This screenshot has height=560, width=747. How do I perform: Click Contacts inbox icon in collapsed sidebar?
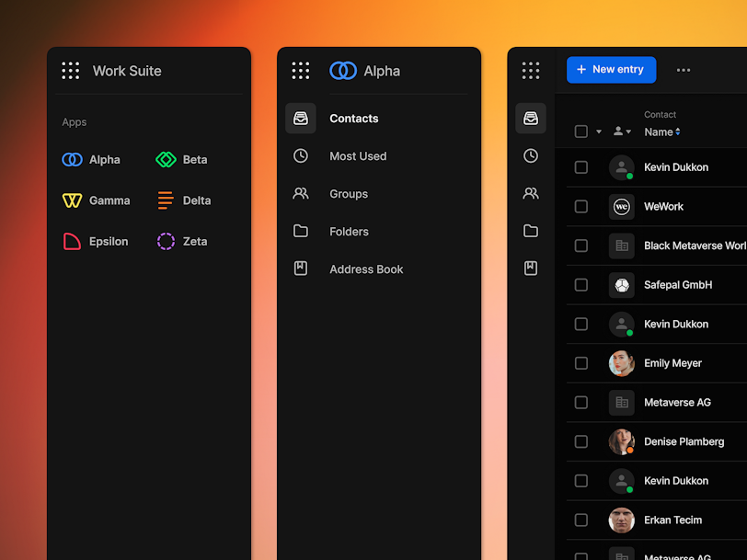[x=531, y=118]
